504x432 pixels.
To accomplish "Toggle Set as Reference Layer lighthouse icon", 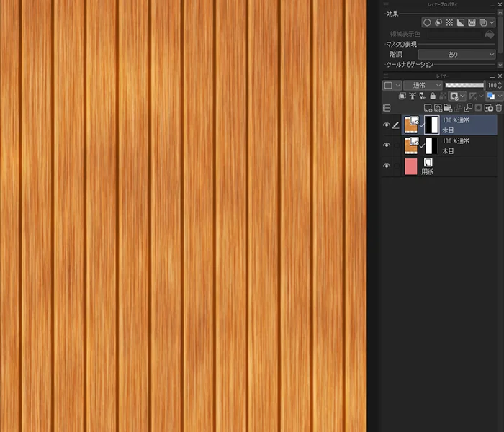I will (x=413, y=96).
